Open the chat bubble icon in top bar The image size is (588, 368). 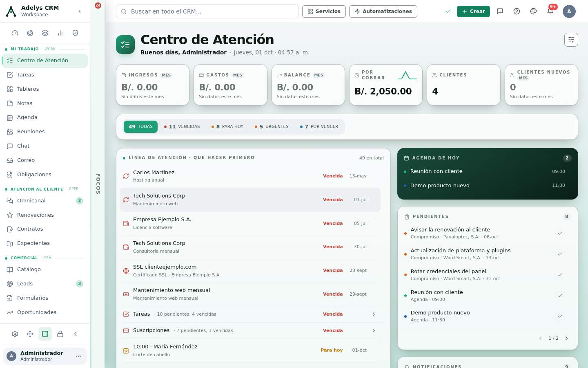(500, 11)
